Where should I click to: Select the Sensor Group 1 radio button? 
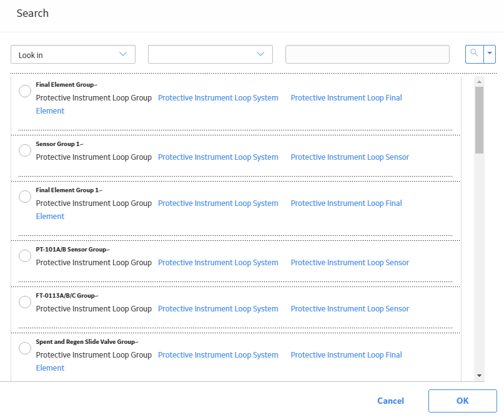point(25,150)
